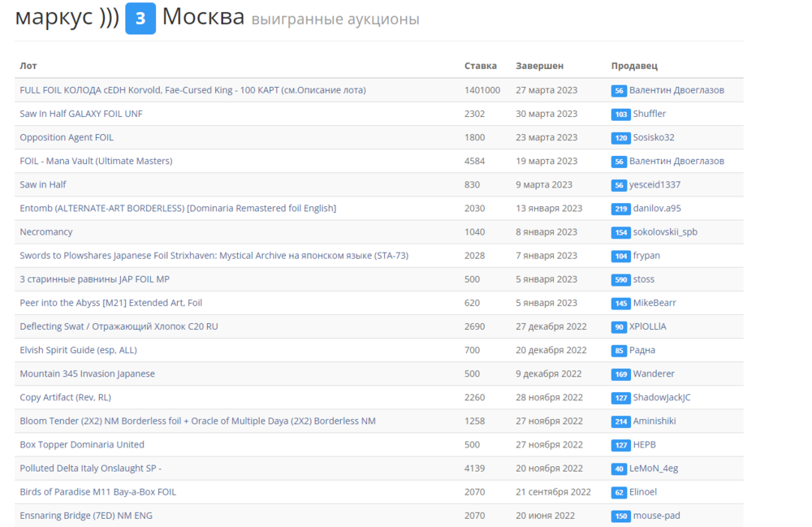The height and width of the screenshot is (527, 812).
Task: Click rating badge 120 beside Sosisko32
Action: click(x=621, y=138)
